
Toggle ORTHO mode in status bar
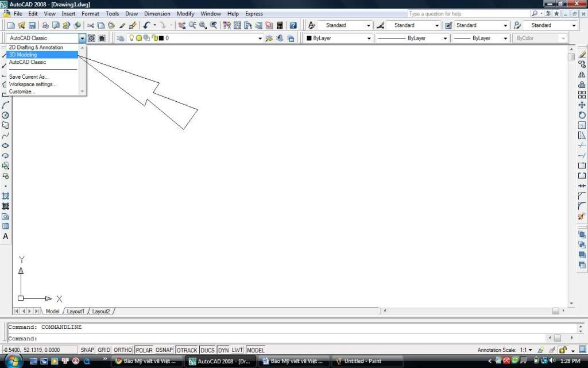(123, 350)
